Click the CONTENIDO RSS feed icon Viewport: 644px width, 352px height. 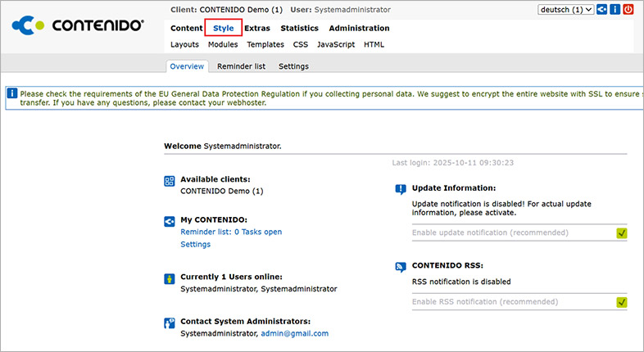pos(401,267)
